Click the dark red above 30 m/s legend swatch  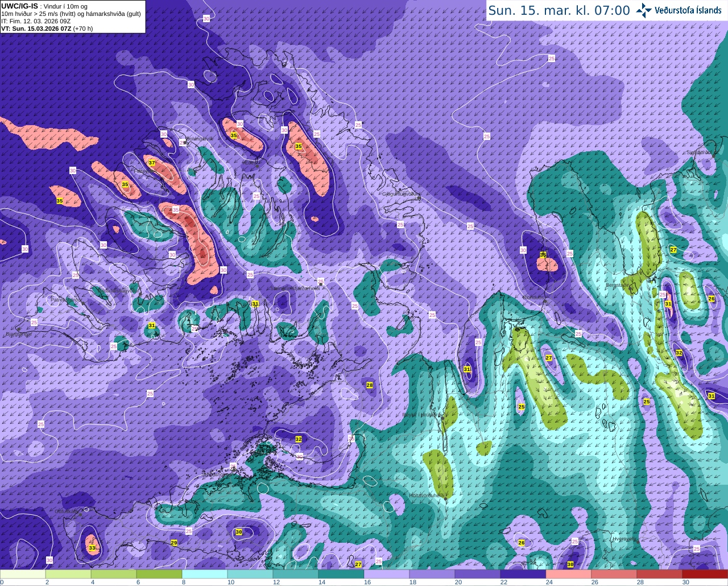(705, 574)
